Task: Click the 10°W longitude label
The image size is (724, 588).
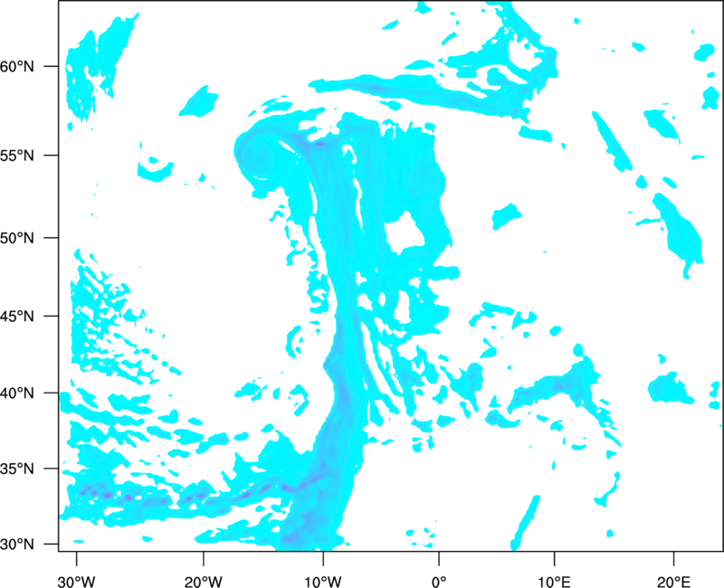Action: (323, 582)
